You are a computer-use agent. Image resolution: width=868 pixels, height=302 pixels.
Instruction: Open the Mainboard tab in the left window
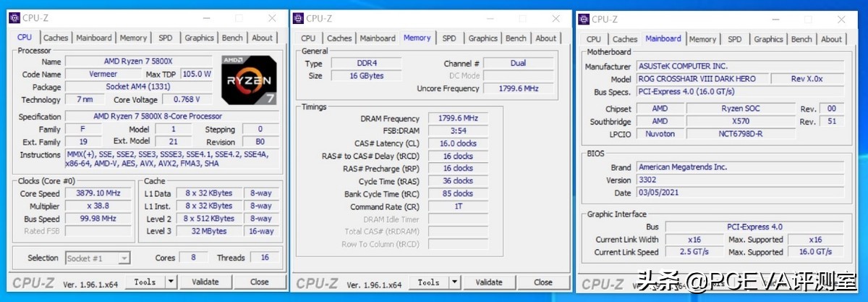point(94,38)
